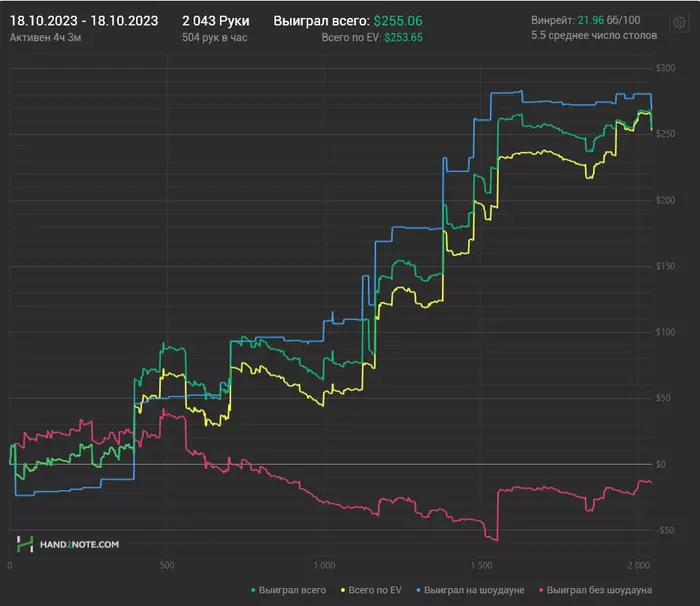Click the total won value $255.06

pyautogui.click(x=398, y=21)
